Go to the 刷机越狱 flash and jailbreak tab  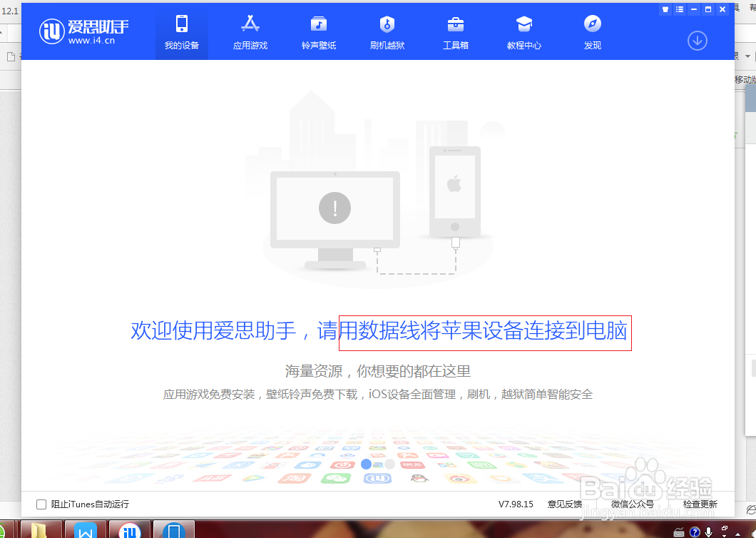tap(387, 32)
